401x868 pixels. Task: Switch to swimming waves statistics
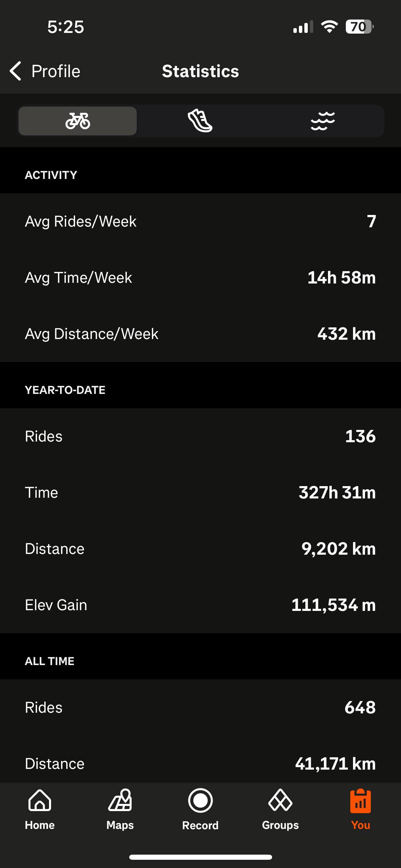point(323,121)
